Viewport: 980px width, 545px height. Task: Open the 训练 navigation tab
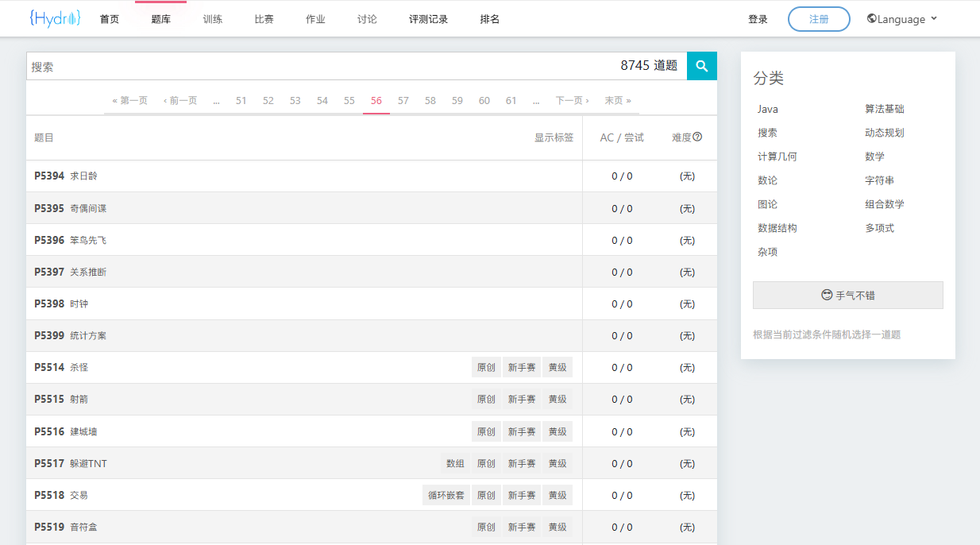click(213, 19)
